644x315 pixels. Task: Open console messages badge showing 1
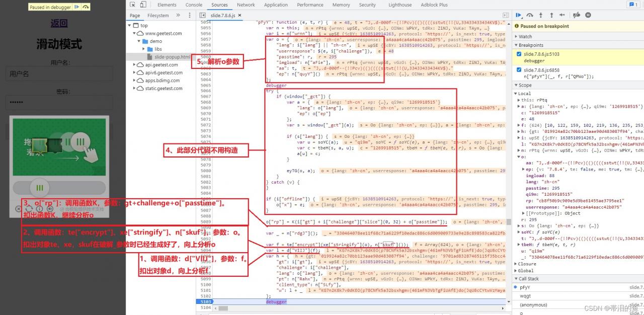tap(633, 5)
